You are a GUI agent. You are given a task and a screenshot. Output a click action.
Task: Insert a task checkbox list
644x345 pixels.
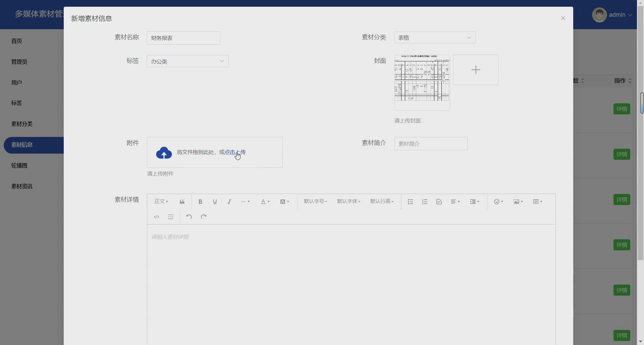(439, 201)
